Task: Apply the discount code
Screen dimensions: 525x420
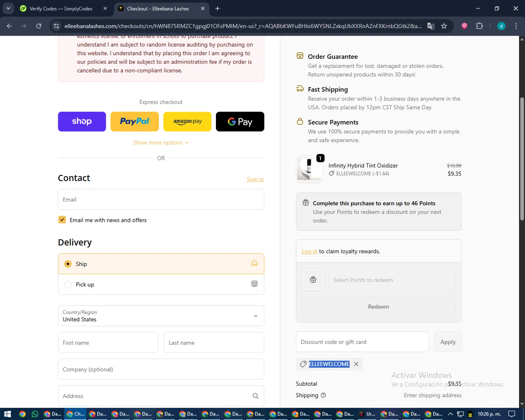Action: pos(448,342)
